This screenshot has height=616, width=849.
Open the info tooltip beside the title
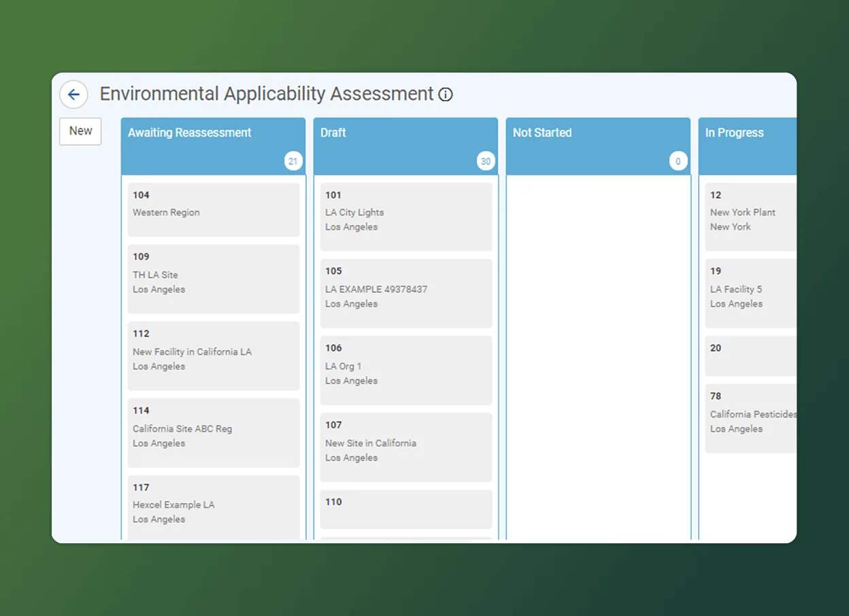[446, 95]
